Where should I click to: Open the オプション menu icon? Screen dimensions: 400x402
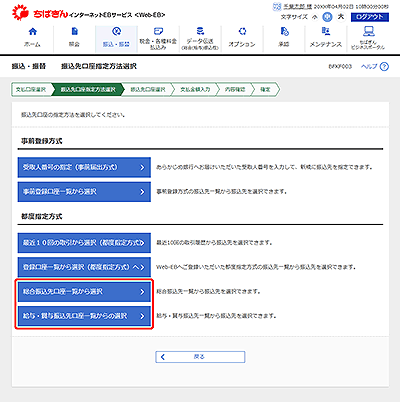[x=242, y=32]
